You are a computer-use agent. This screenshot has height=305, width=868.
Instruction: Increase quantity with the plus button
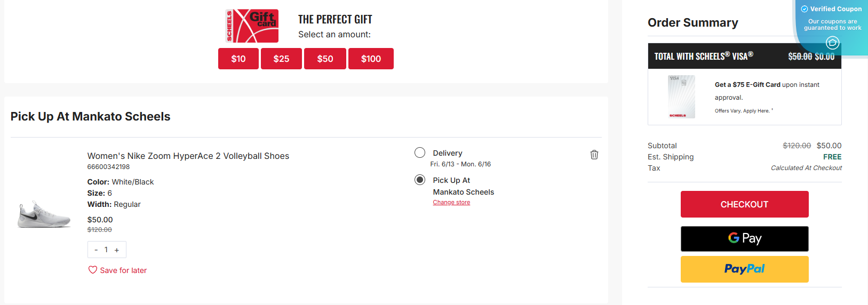[117, 250]
